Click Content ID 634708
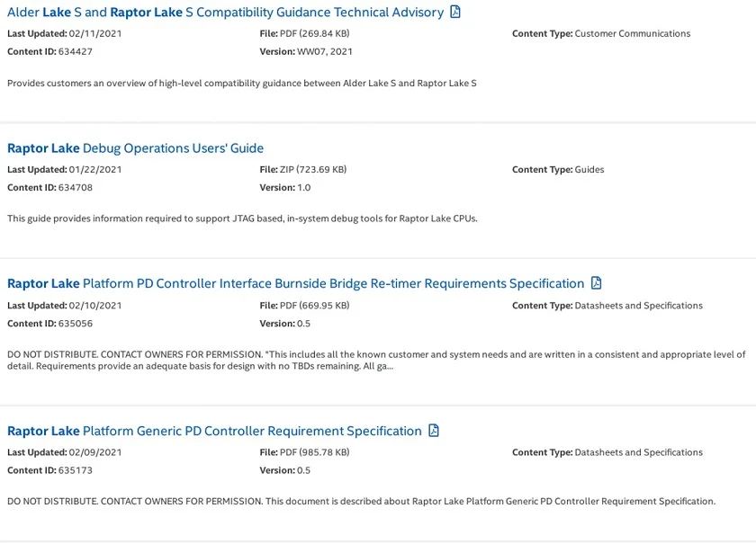 [49, 187]
